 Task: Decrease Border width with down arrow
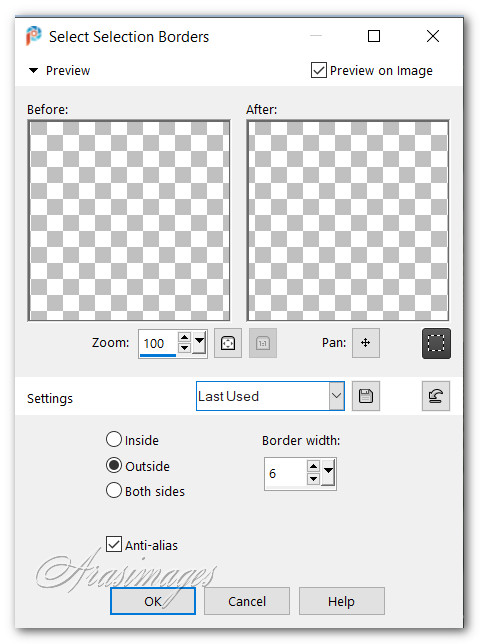point(313,479)
